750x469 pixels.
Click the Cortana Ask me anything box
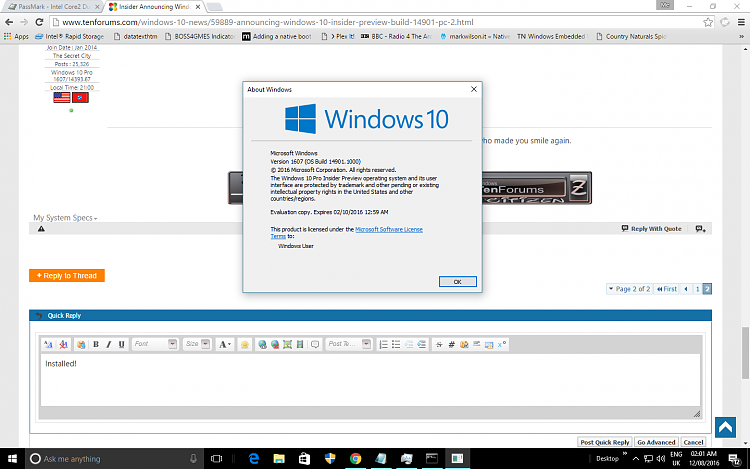pos(115,458)
